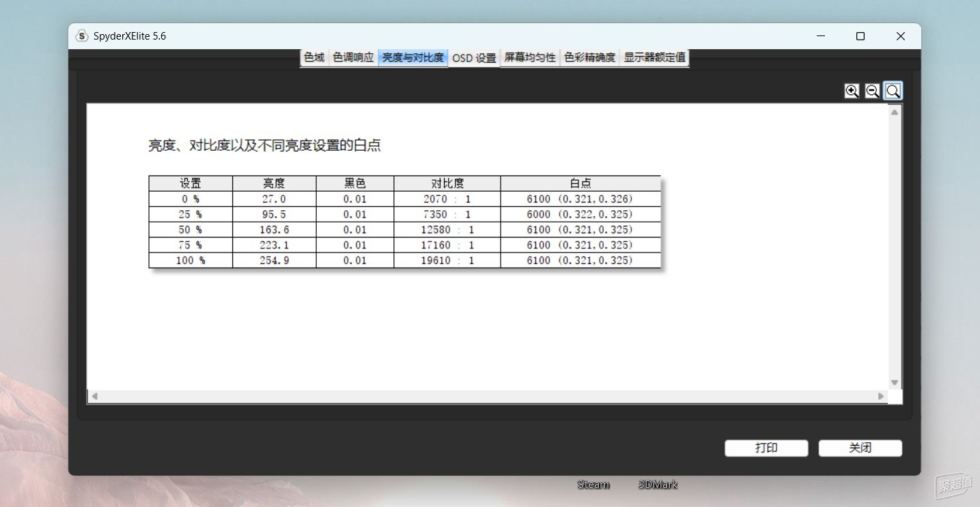Click the 3DMark desktop shortcut label

[x=658, y=484]
